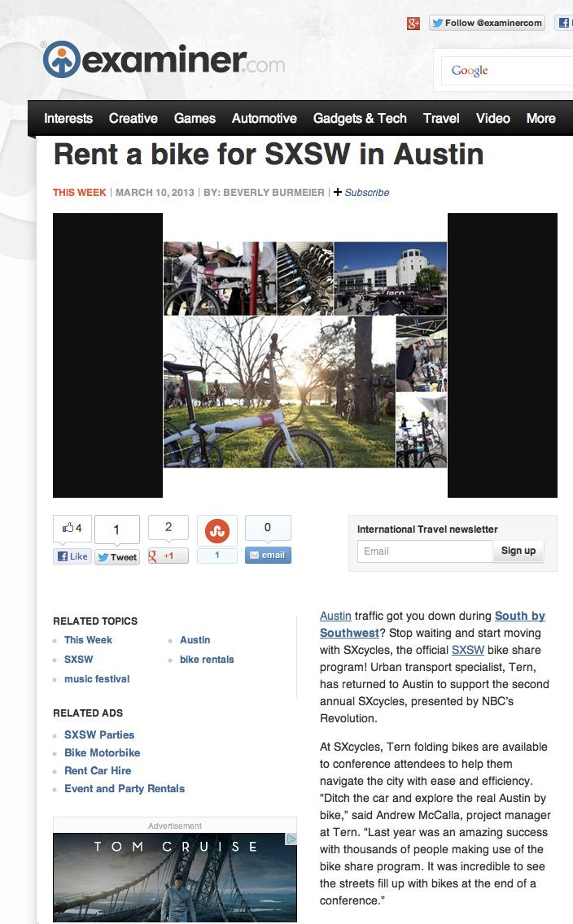
Task: Click the Facebook Like button
Action: 72,556
